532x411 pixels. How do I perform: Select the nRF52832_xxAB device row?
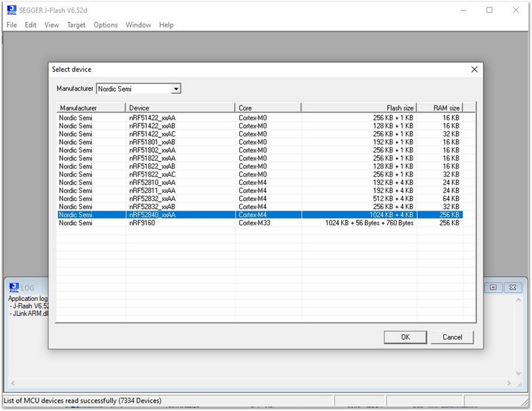pos(260,207)
